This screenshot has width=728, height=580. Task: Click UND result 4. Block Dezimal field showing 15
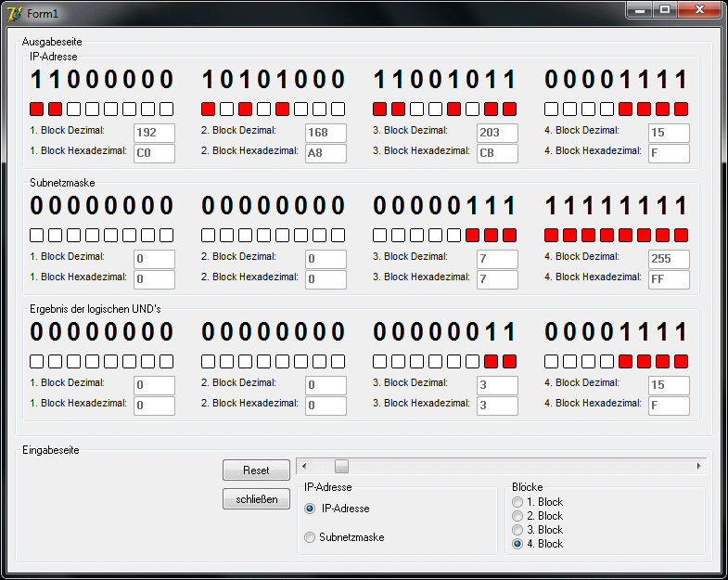click(669, 385)
